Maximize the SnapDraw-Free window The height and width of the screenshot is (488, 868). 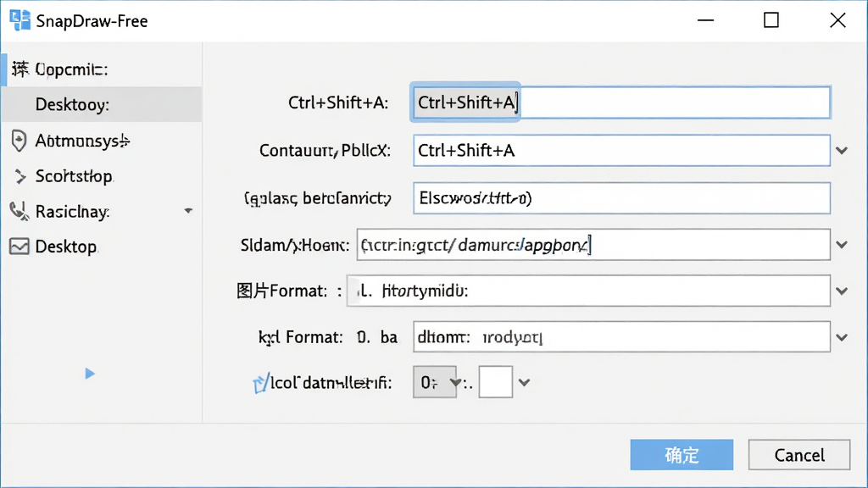pos(771,20)
